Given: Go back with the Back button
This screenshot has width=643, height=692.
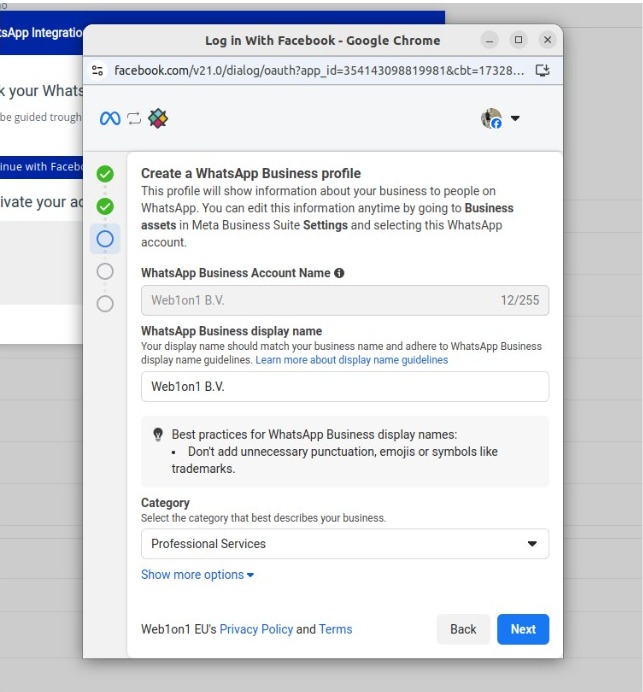Looking at the screenshot, I should pos(463,629).
